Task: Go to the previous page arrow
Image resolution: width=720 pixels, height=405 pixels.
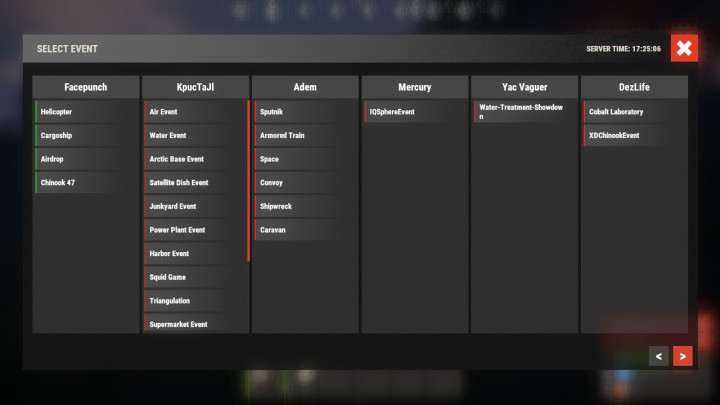Action: point(658,356)
